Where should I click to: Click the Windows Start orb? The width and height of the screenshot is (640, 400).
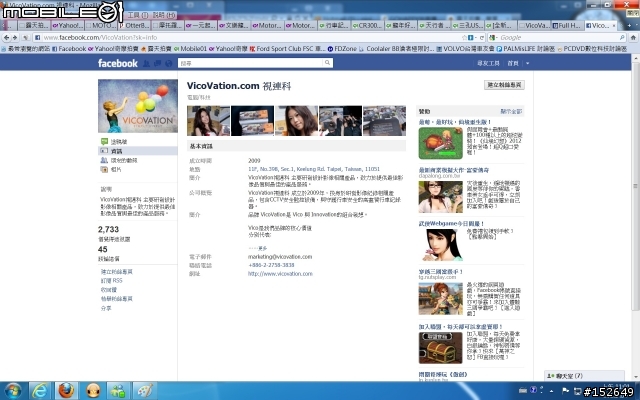(x=12, y=391)
